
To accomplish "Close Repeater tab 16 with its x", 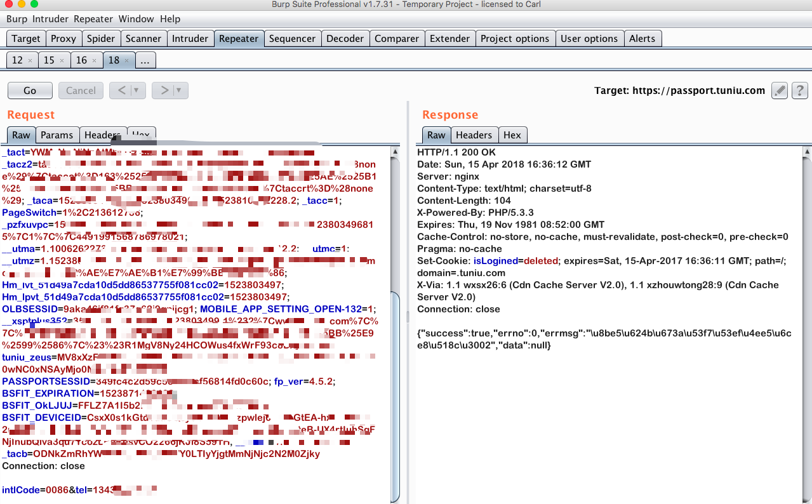I will (x=94, y=61).
